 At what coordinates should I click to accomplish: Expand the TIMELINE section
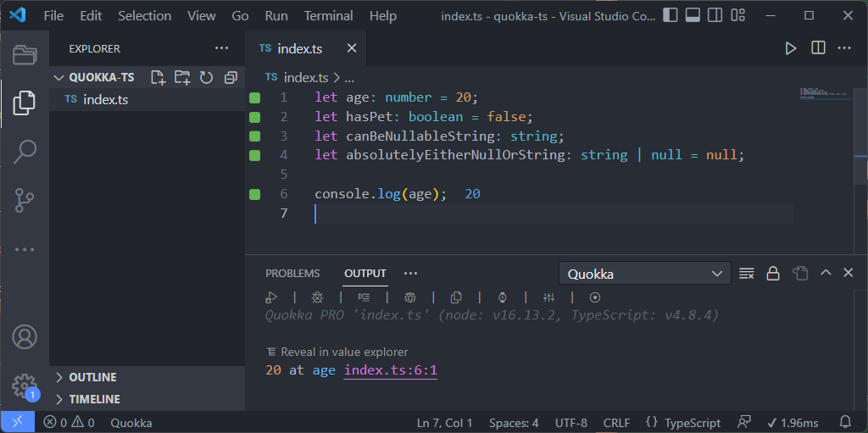coord(94,399)
